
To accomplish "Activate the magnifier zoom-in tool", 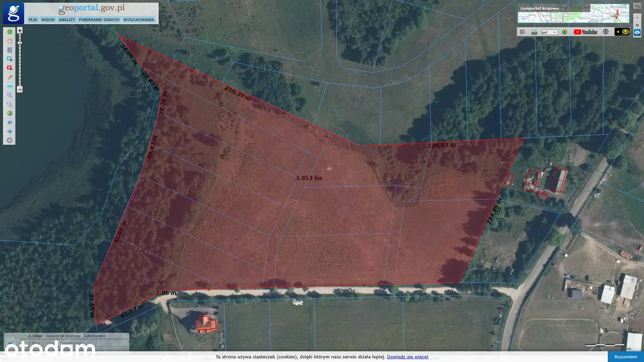I will (x=10, y=95).
